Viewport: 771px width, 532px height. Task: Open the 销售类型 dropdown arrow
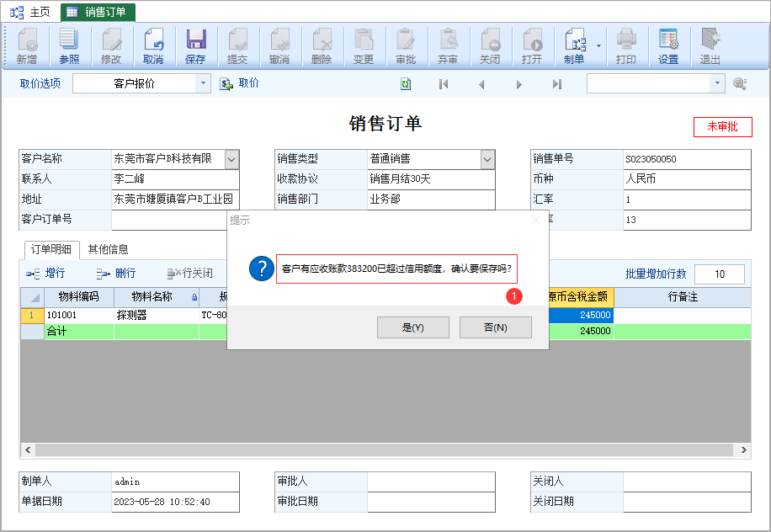pos(487,159)
